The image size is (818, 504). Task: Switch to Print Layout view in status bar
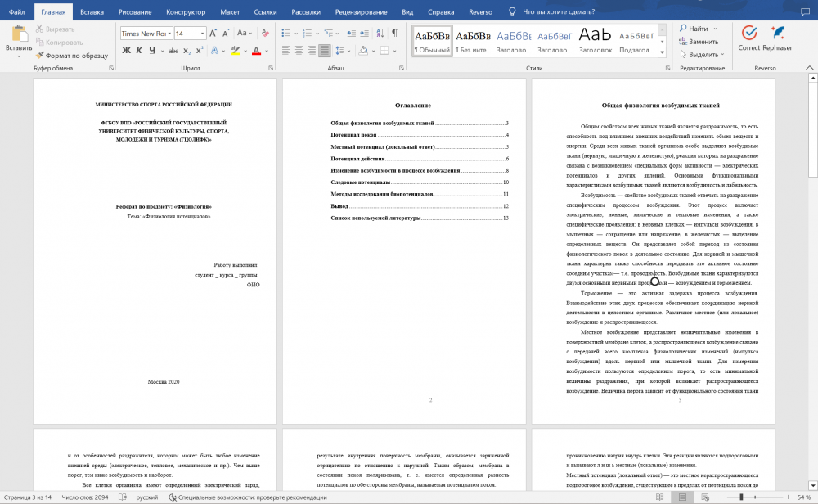[x=682, y=497]
